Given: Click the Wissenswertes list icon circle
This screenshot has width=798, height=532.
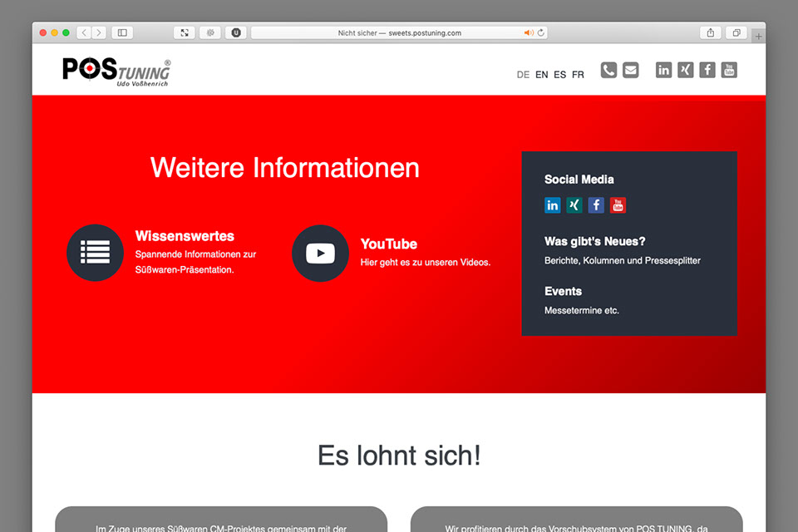Looking at the screenshot, I should click(95, 253).
